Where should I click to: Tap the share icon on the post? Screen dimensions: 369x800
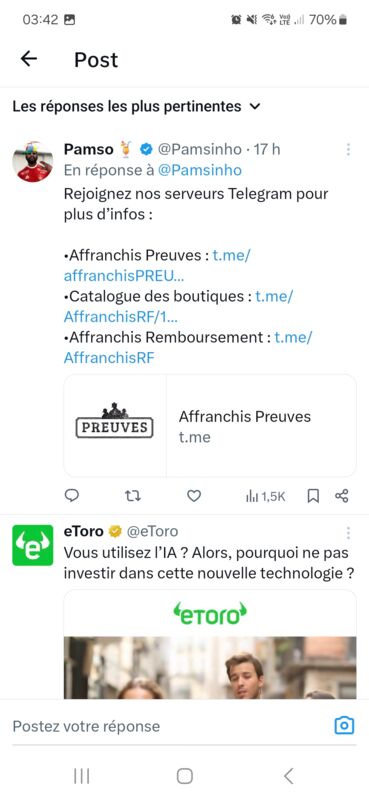coord(342,496)
